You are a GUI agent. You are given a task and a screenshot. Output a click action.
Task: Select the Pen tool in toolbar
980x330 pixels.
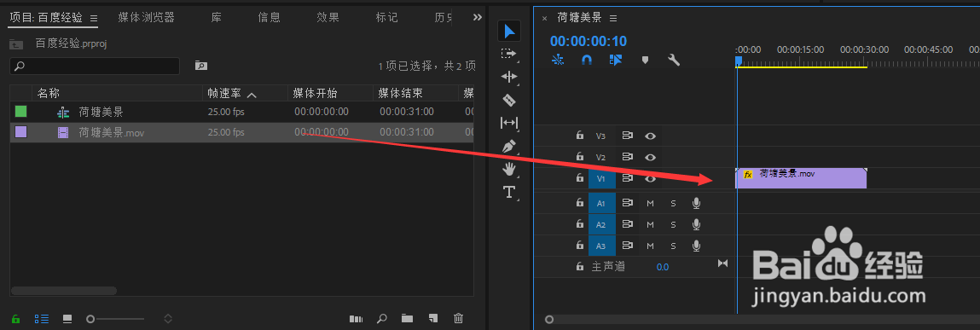(509, 147)
